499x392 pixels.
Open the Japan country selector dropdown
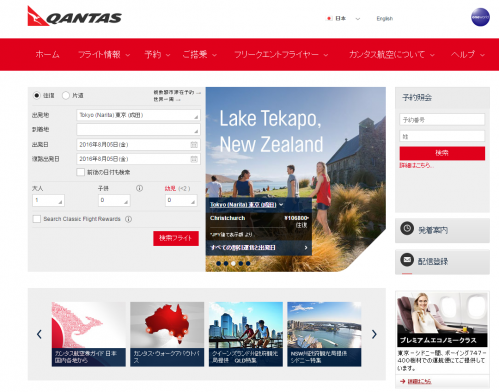tap(343, 19)
